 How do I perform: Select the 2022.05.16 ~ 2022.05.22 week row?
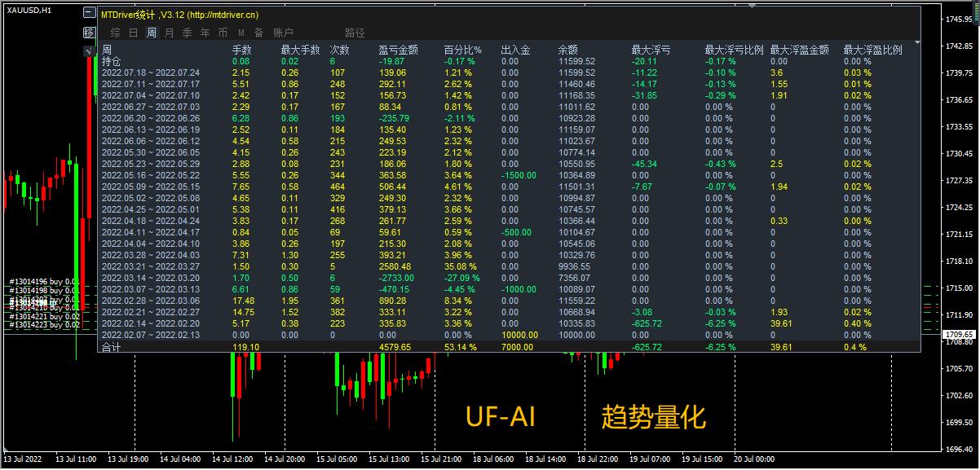pyautogui.click(x=509, y=175)
